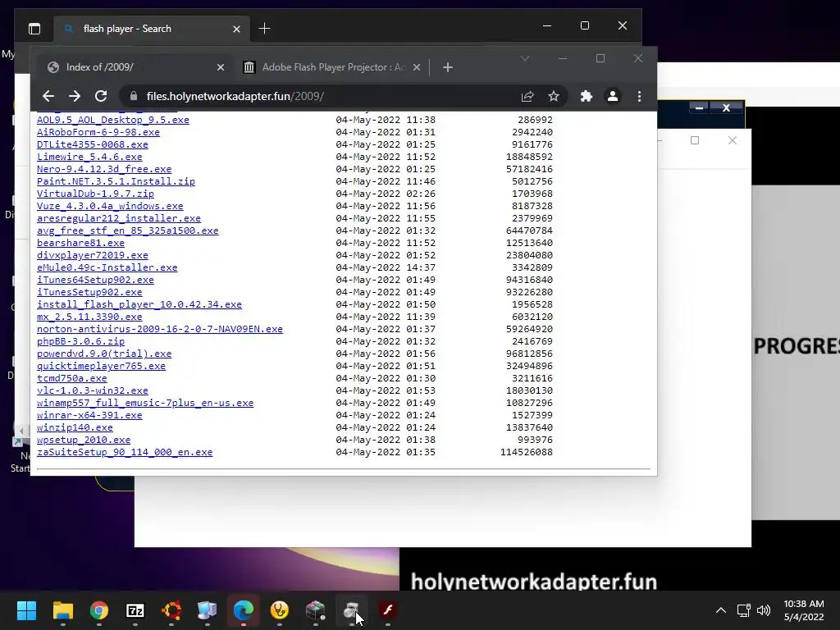Click Paint.NET.3.5.1.Install.zip link
The width and height of the screenshot is (840, 630).
pos(116,181)
